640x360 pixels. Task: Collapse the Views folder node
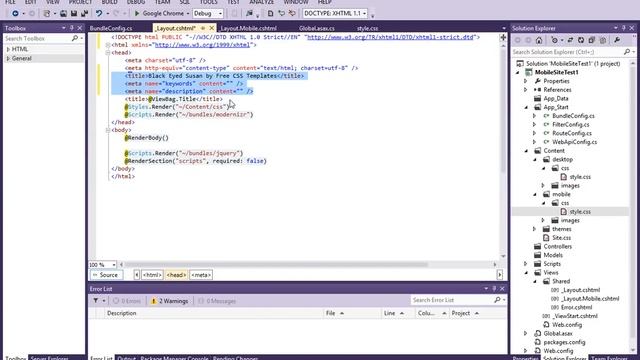tap(526, 273)
